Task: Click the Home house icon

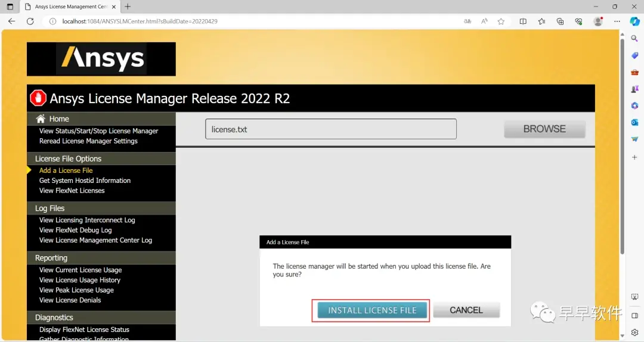Action: 41,119
